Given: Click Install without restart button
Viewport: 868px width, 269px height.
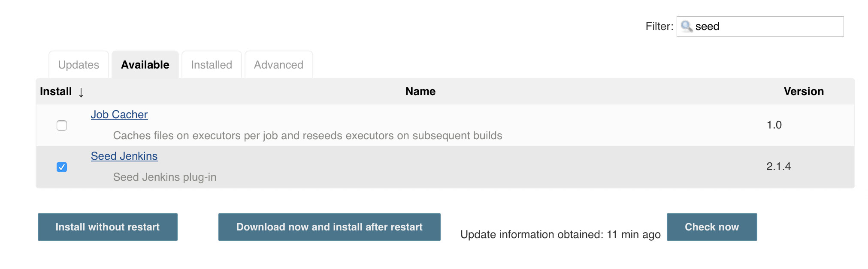Looking at the screenshot, I should (108, 227).
